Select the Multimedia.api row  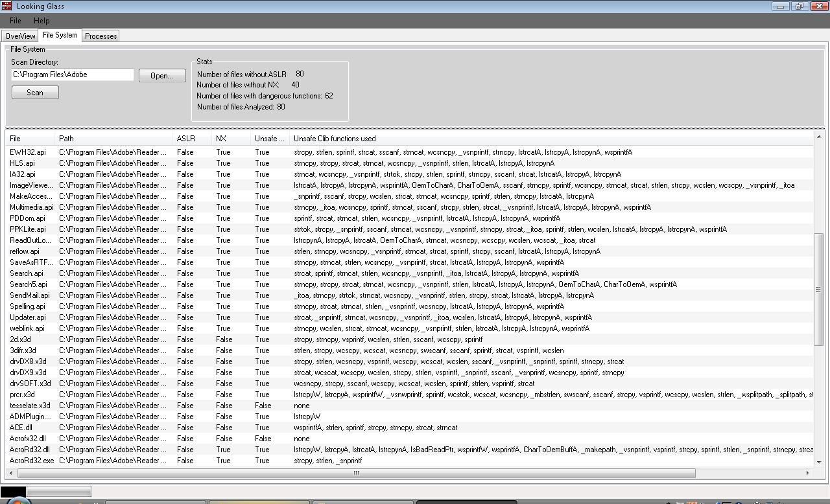(x=410, y=207)
